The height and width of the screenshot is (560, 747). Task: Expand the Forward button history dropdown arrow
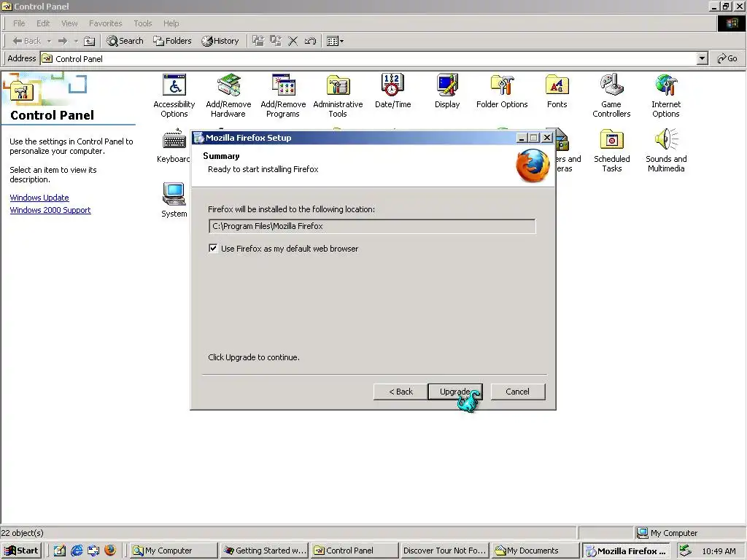pyautogui.click(x=76, y=41)
